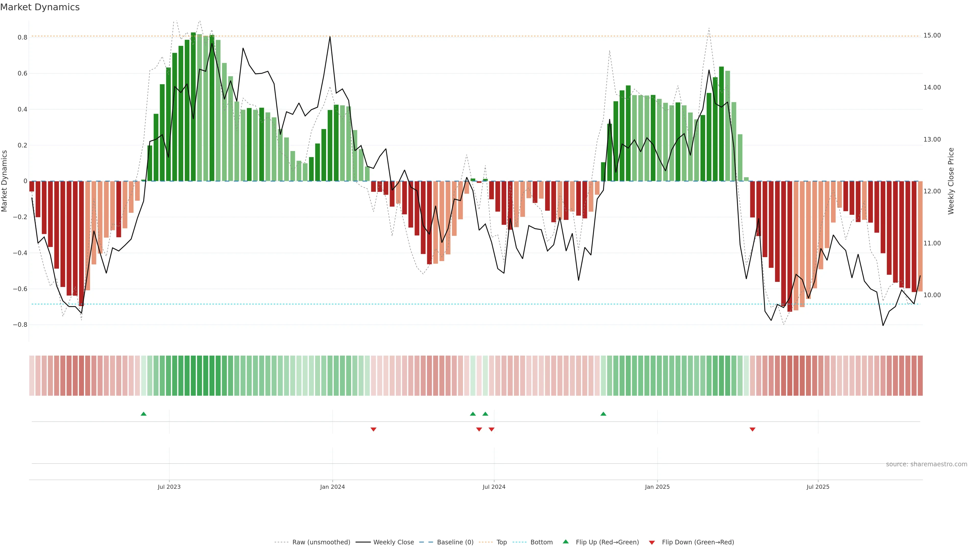This screenshot has height=551, width=980.
Task: Toggle the Top series legend label
Action: (x=501, y=542)
